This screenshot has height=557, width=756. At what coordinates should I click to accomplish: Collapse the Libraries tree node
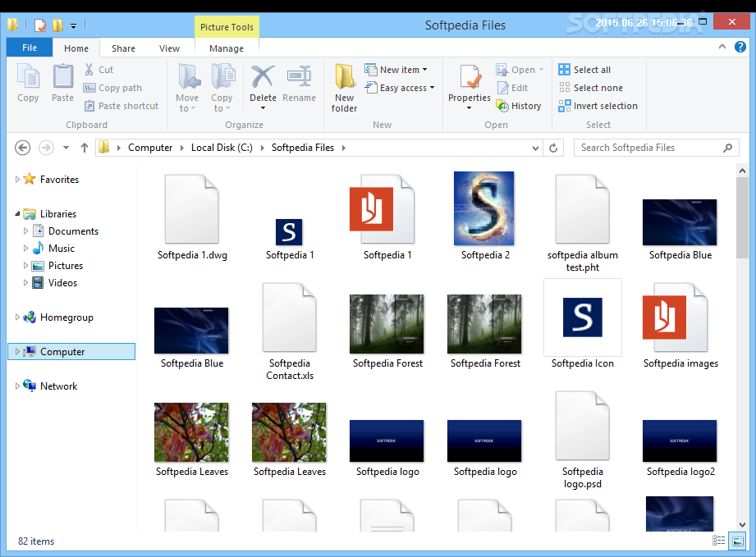tap(17, 213)
